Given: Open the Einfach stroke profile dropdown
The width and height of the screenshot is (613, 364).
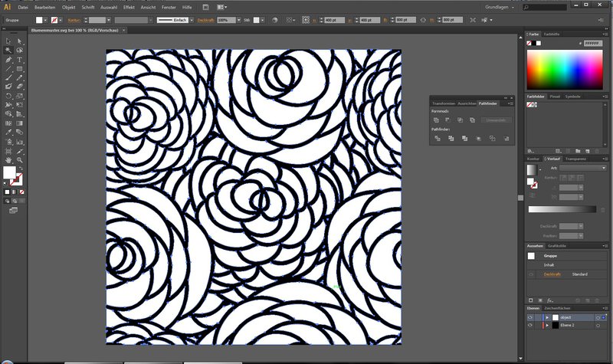Looking at the screenshot, I should [192, 20].
